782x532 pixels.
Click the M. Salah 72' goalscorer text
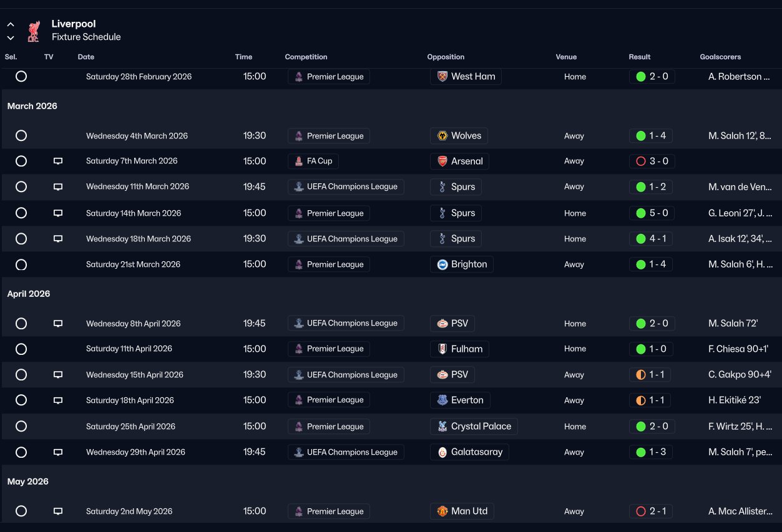pyautogui.click(x=733, y=324)
